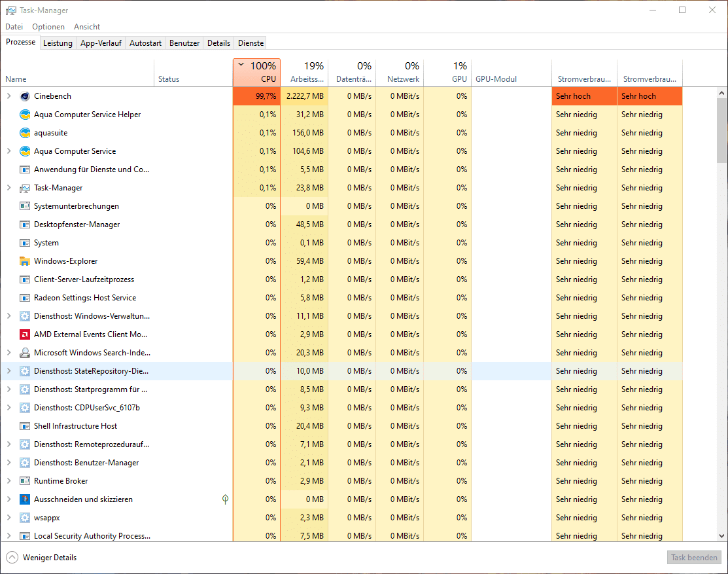Switch to the Benutzer tab
The image size is (728, 574).
pos(184,43)
